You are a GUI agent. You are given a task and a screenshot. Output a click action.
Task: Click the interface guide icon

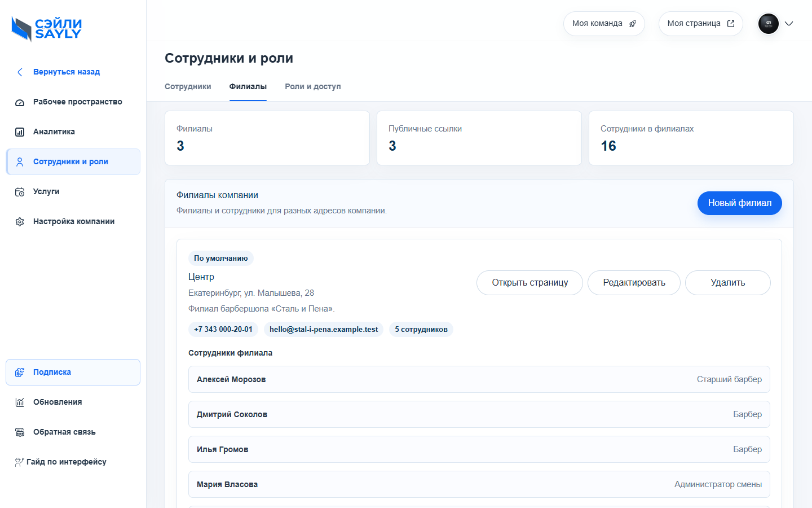pyautogui.click(x=19, y=462)
